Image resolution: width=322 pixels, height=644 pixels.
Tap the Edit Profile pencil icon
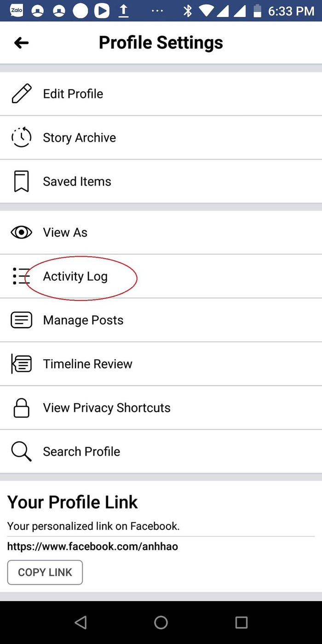tap(21, 93)
